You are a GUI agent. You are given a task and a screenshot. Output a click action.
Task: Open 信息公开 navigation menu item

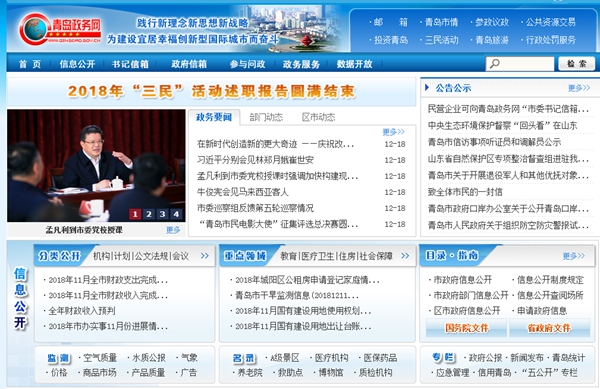point(77,64)
